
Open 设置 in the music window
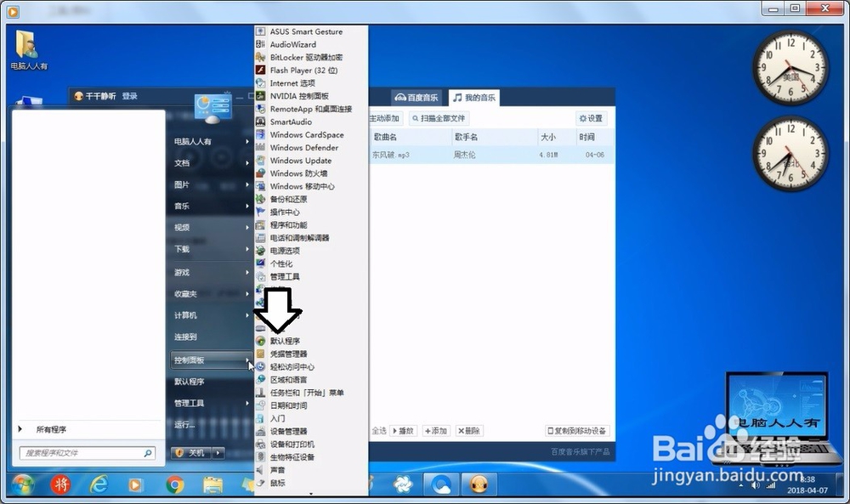(591, 118)
